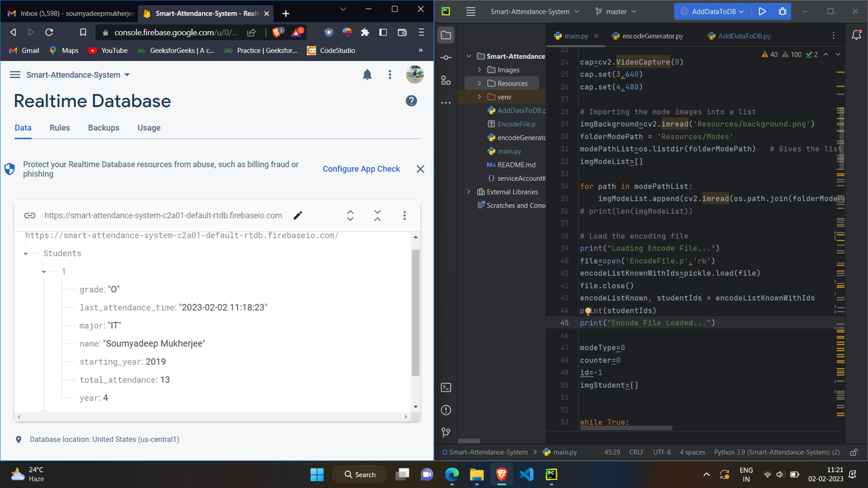Open PyCharm more actions menu
Image resolution: width=868 pixels, height=488 pixels.
coord(446,103)
